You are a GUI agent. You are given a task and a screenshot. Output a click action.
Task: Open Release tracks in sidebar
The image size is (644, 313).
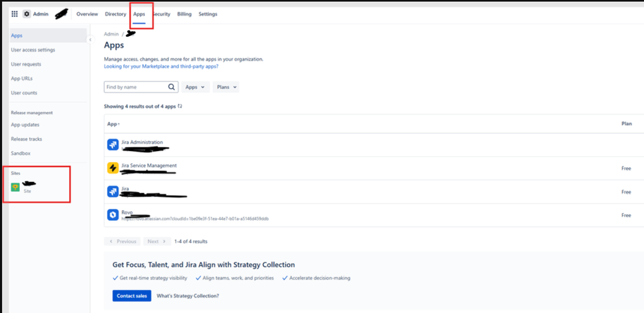(26, 139)
